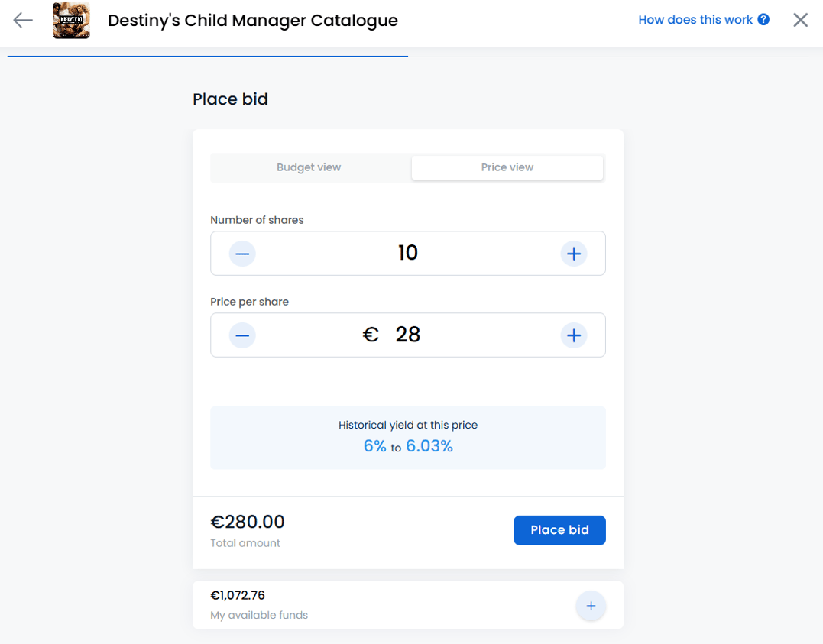Click the price per share value 28

[408, 335]
